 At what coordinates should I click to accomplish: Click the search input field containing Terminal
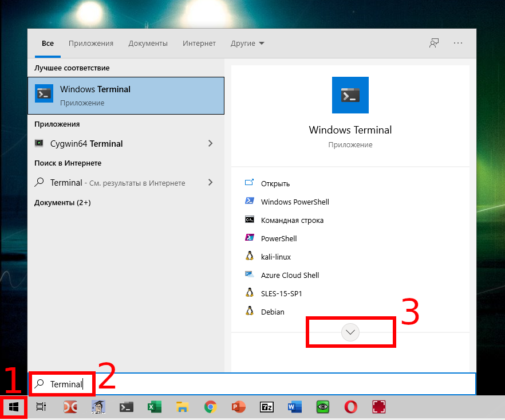(x=252, y=384)
